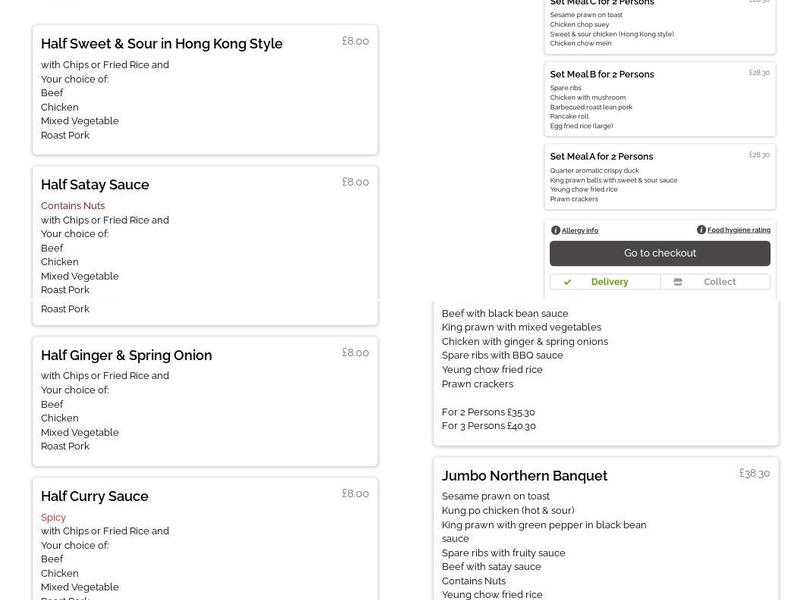The height and width of the screenshot is (600, 800).
Task: Click the green checkmark beside Delivery
Action: (569, 281)
